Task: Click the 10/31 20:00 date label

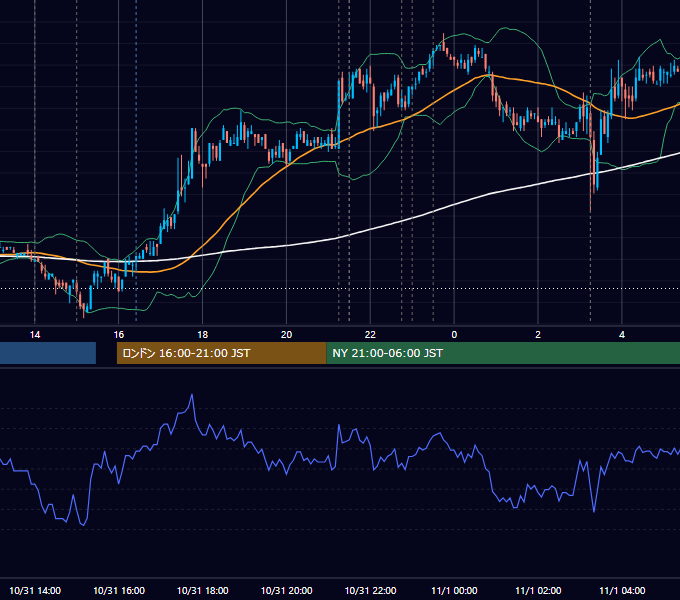Action: (286, 590)
